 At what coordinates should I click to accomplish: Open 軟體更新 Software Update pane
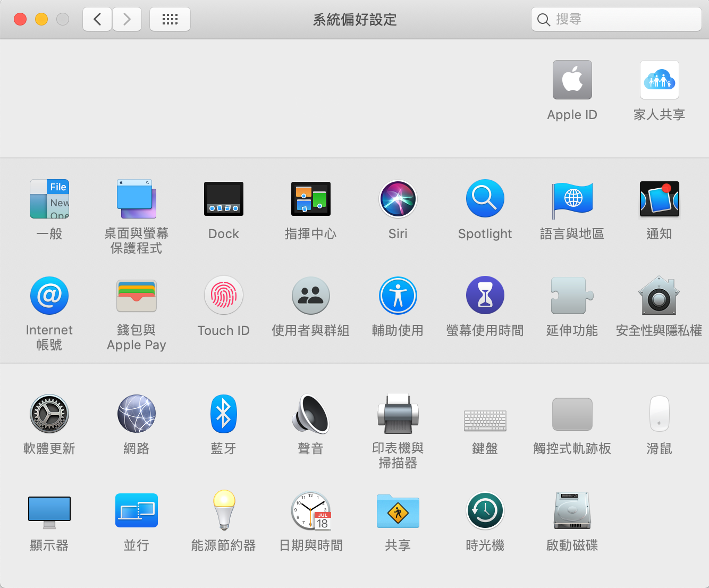[x=49, y=414]
